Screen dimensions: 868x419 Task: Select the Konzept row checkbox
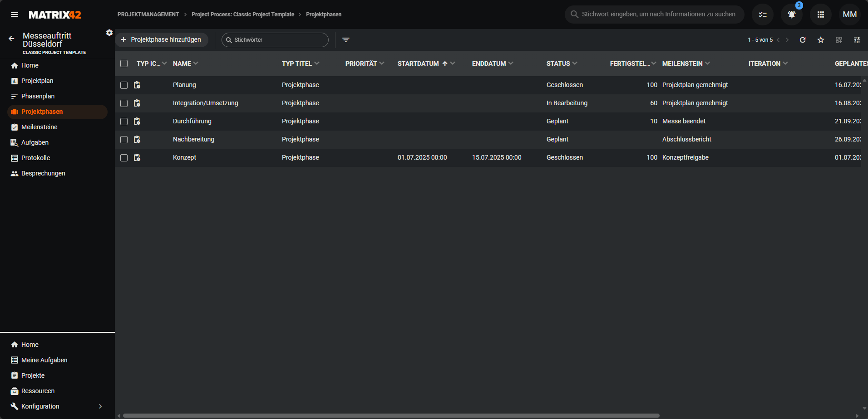tap(124, 158)
